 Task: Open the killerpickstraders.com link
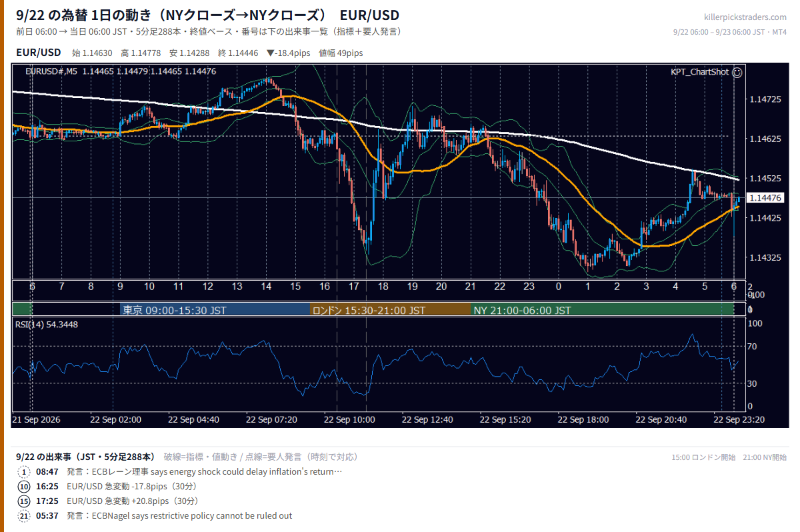click(745, 17)
